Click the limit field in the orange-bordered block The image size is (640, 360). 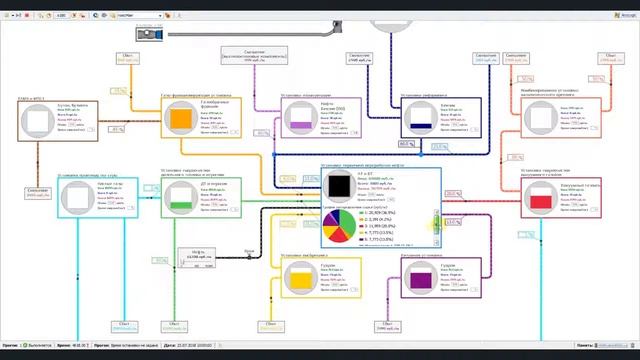click(x=215, y=127)
